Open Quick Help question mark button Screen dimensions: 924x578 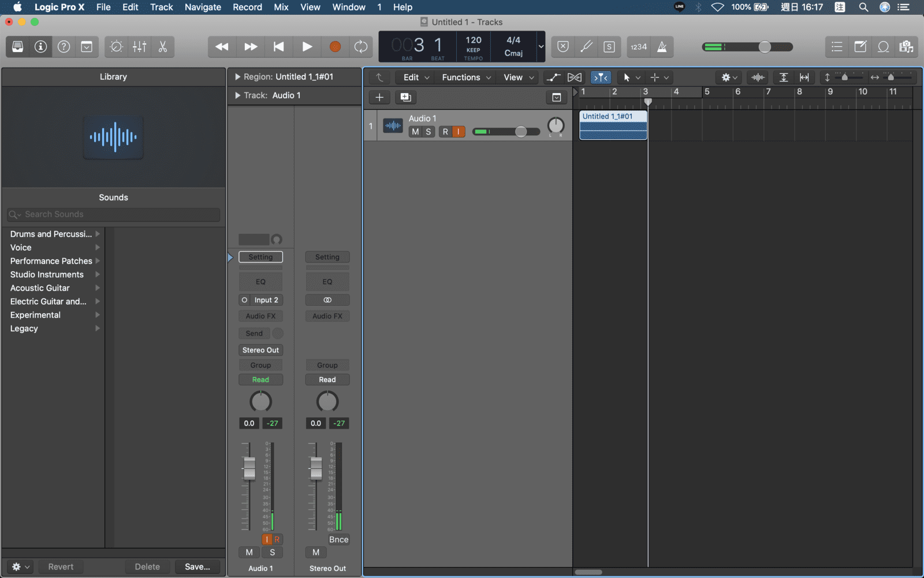click(x=64, y=47)
